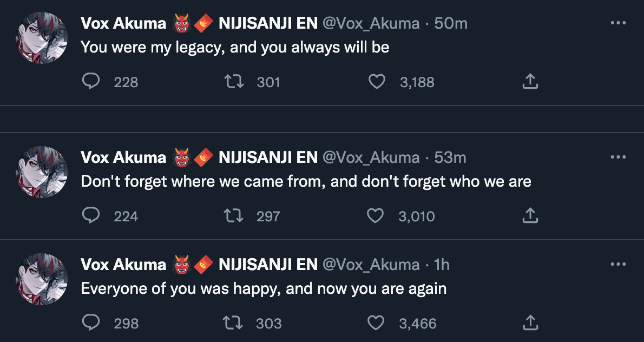The width and height of the screenshot is (644, 342).
Task: Retweet the 'You were my legacy' tweet
Action: click(x=234, y=82)
